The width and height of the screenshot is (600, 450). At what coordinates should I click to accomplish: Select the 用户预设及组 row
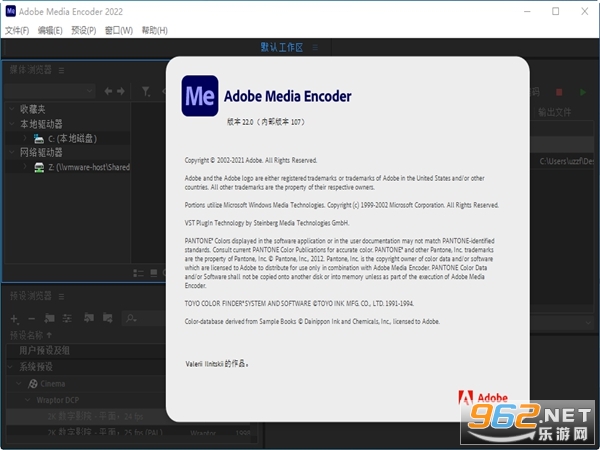(86, 350)
